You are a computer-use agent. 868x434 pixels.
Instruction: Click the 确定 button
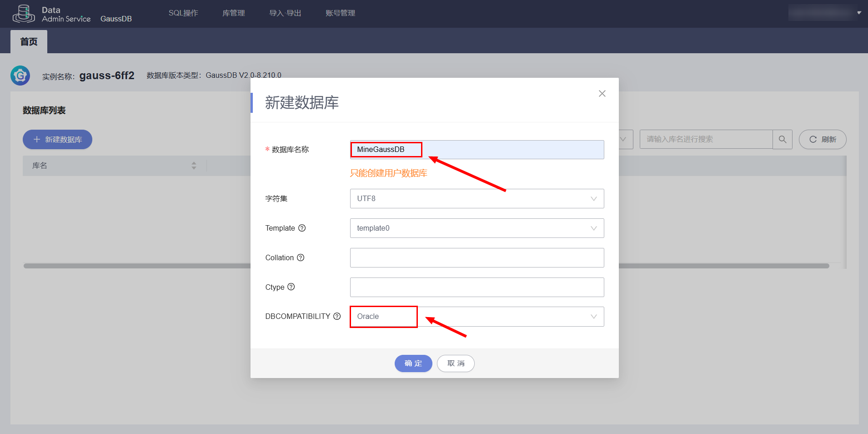point(413,363)
